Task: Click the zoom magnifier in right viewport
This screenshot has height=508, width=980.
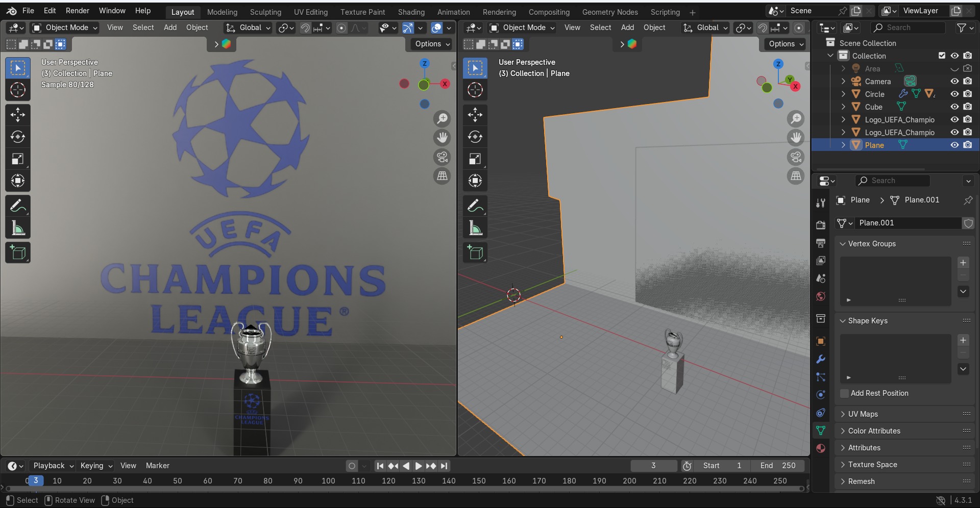Action: (796, 119)
